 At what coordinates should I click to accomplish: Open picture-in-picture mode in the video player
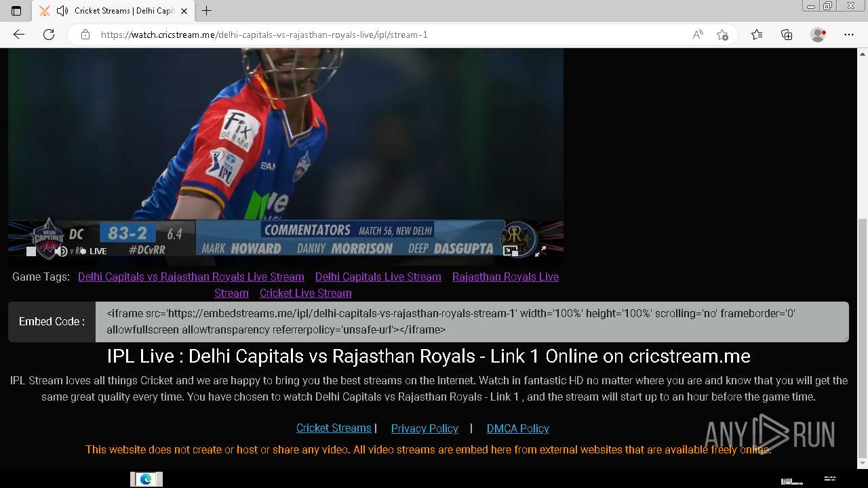tap(511, 251)
